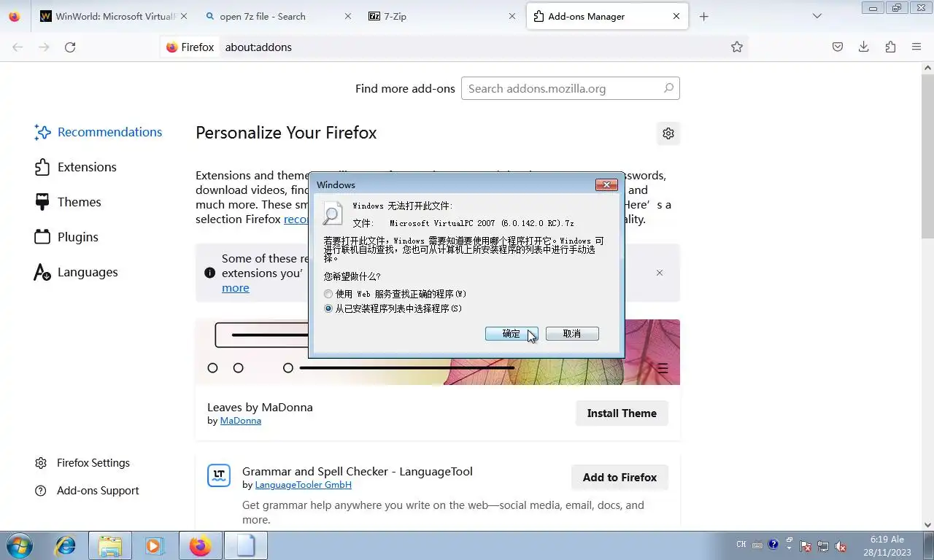Bookmark this page with the star icon
Image resolution: width=934 pixels, height=560 pixels.
pyautogui.click(x=737, y=47)
